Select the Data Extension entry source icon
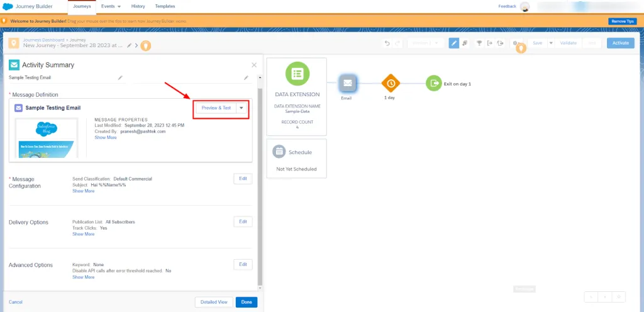The image size is (644, 312). click(x=297, y=74)
